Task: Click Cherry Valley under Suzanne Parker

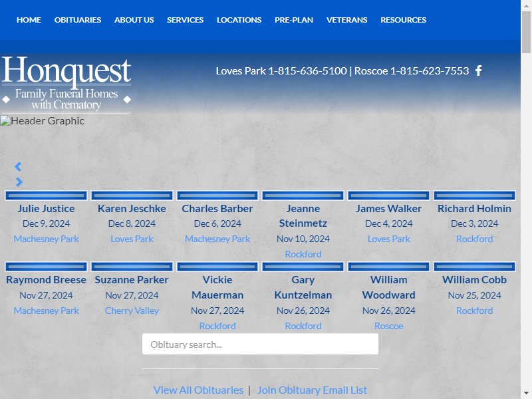Action: coord(132,311)
